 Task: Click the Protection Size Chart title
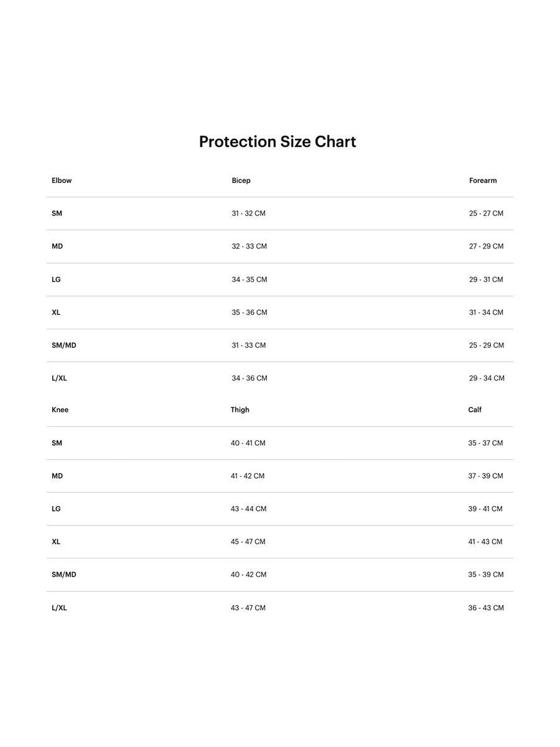(278, 142)
